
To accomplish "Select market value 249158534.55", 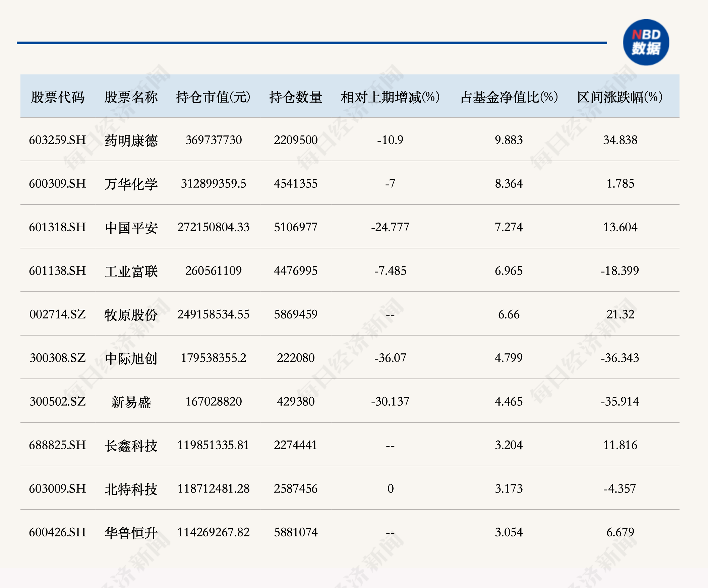I will coord(214,314).
